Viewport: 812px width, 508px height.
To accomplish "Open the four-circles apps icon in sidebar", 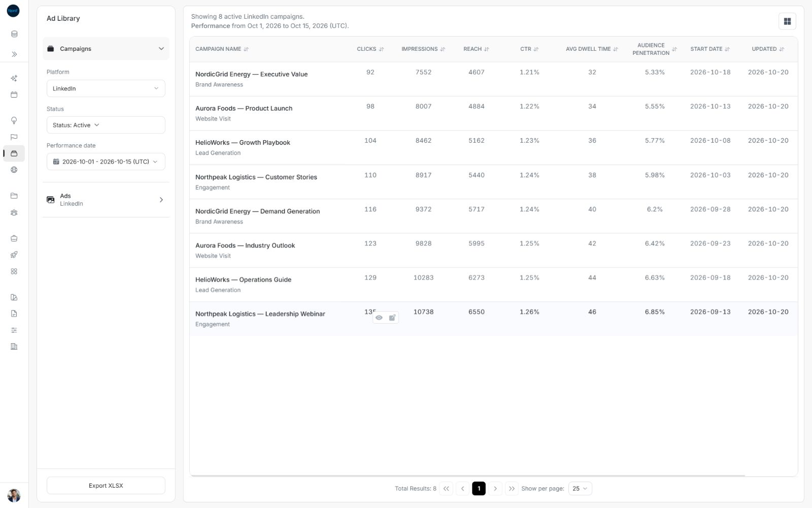I will pyautogui.click(x=14, y=271).
